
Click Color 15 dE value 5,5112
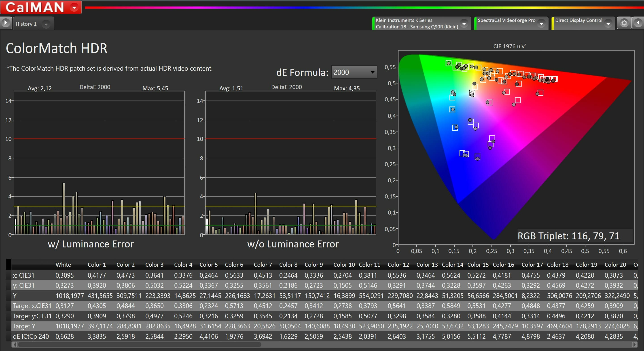[x=477, y=336]
